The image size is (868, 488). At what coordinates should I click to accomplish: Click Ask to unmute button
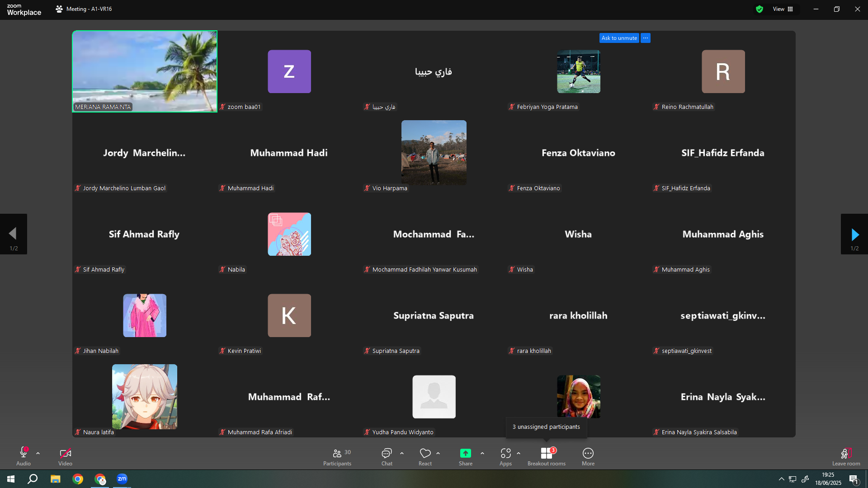(x=619, y=38)
